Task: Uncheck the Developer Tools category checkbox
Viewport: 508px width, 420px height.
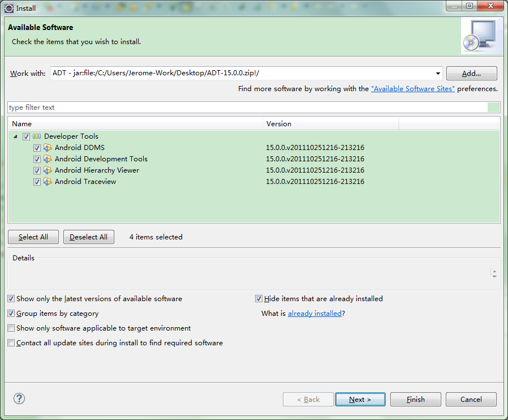Action: pos(26,137)
